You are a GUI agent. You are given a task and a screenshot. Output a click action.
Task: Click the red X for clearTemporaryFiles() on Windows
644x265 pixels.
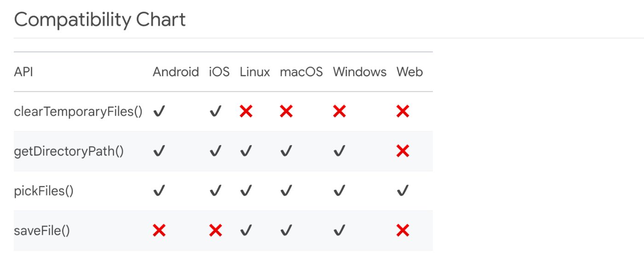pyautogui.click(x=339, y=111)
